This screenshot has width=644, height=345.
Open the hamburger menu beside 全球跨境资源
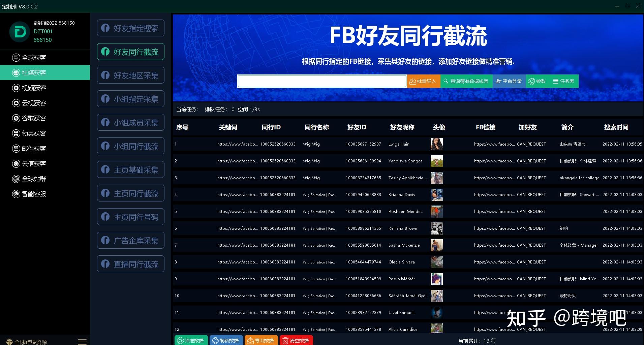pos(82,342)
